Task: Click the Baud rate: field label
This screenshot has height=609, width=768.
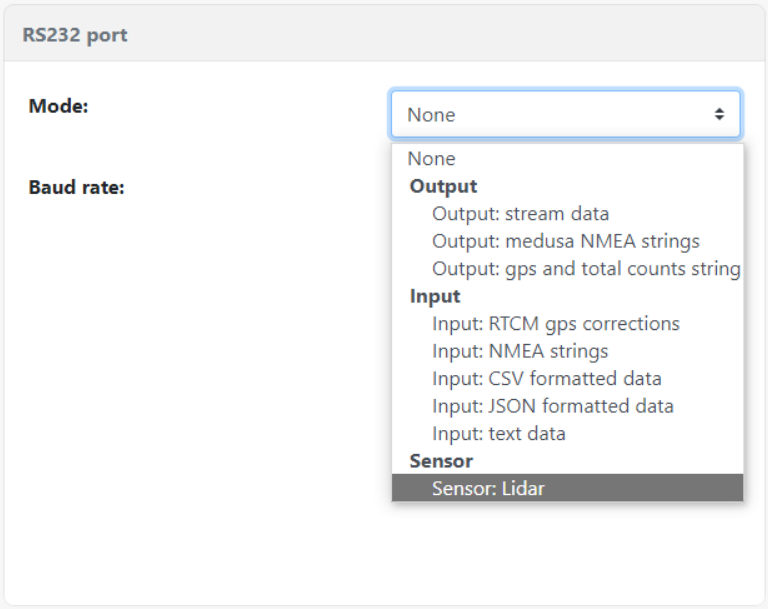Action: (x=76, y=187)
